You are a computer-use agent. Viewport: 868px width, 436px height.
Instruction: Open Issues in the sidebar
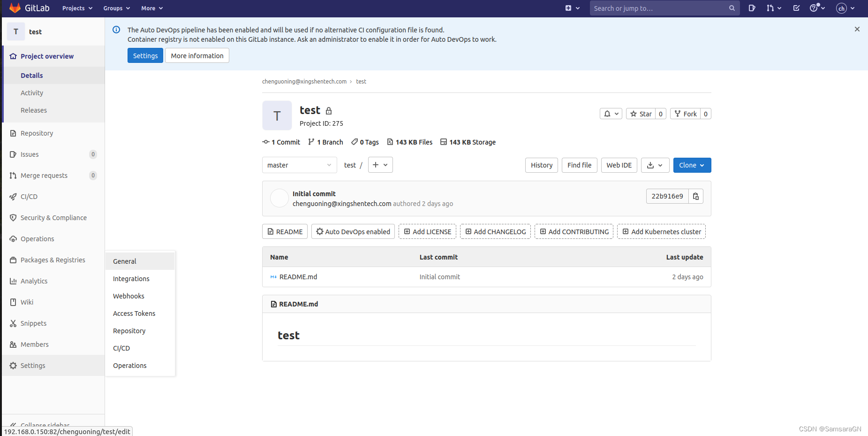coord(53,154)
